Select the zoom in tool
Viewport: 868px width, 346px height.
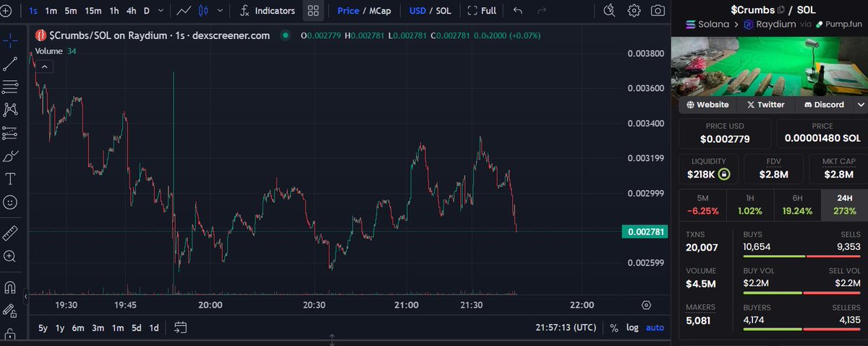coord(10,256)
